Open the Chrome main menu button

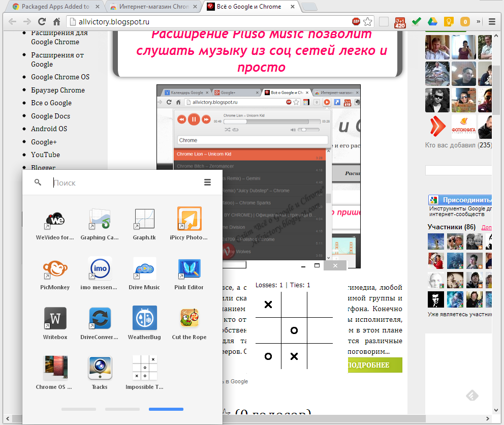pos(492,21)
